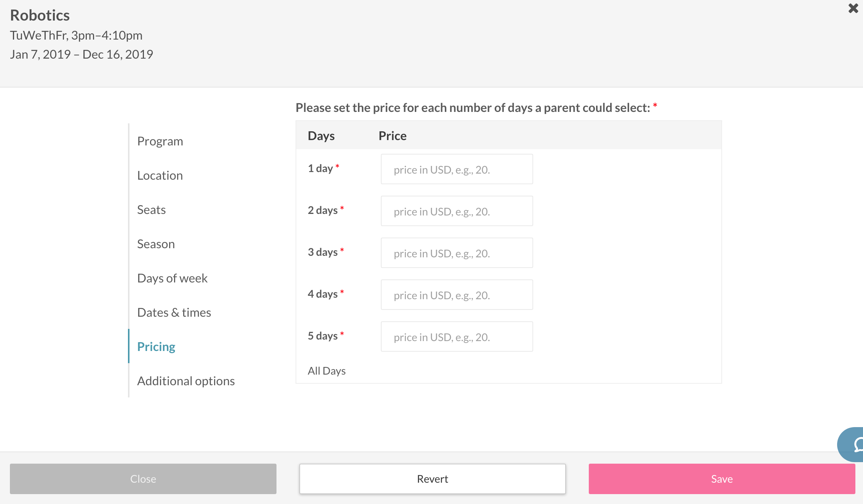The height and width of the screenshot is (504, 863).
Task: Click the Revert button
Action: [x=432, y=479]
